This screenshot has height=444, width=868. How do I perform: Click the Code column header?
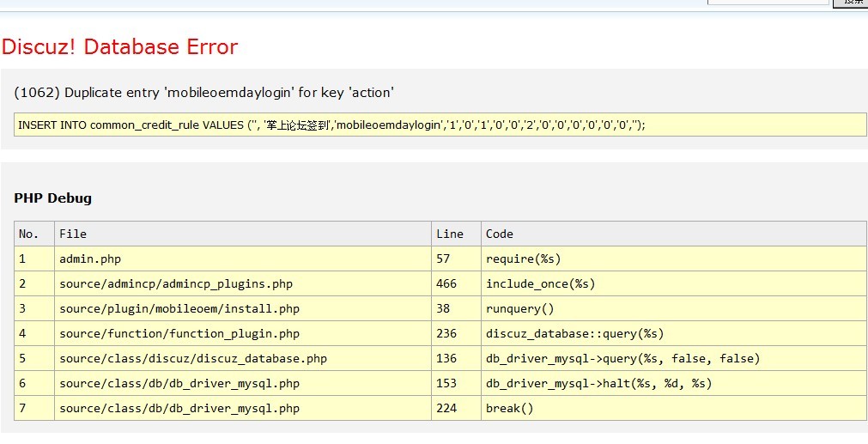pos(674,234)
